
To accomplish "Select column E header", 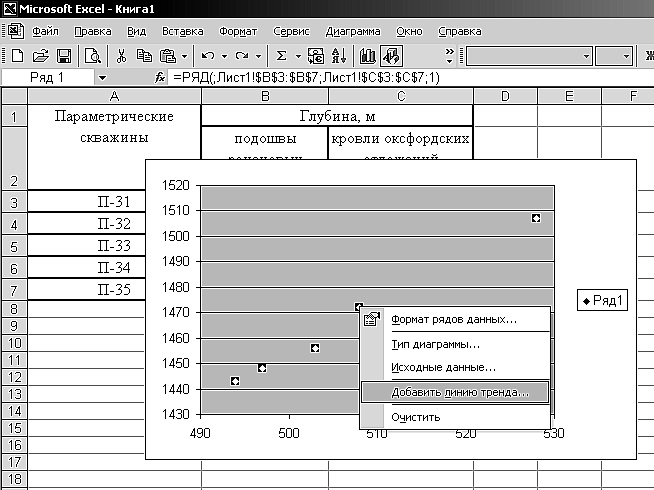I will click(x=569, y=96).
